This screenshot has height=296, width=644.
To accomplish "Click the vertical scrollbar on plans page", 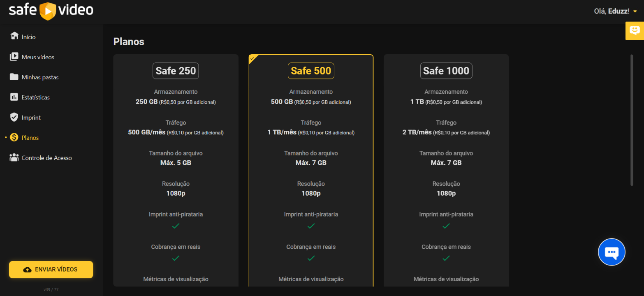I will 632,120.
